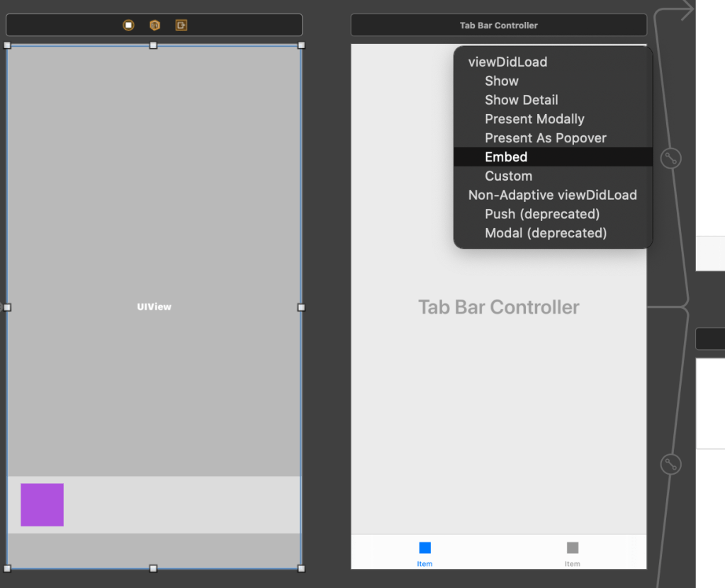Click the Tab Bar Controller title bar
This screenshot has height=588, width=725.
(498, 26)
